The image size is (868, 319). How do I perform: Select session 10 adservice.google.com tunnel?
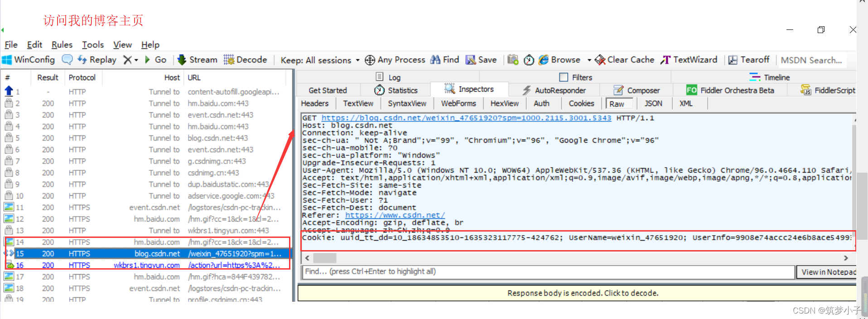147,196
